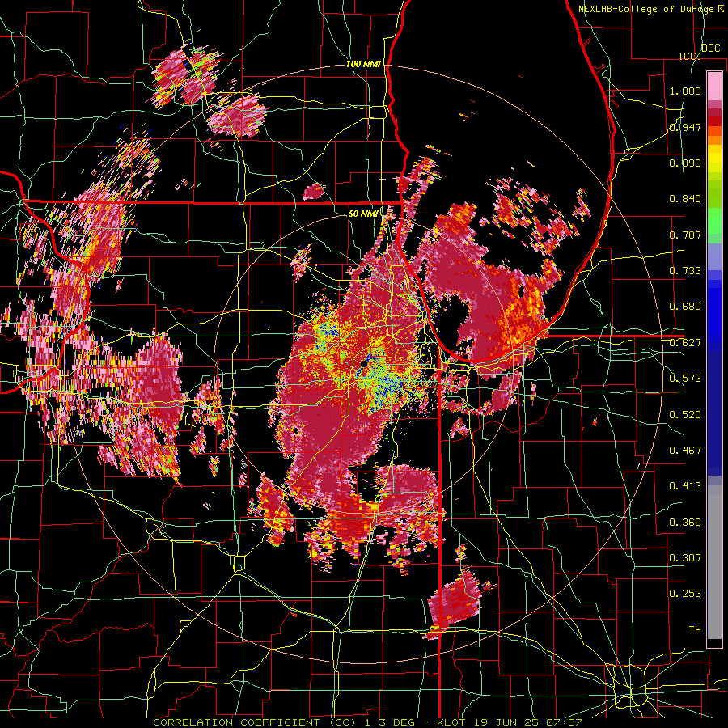
Task: Select the 0.253 legend value
Action: [x=685, y=594]
